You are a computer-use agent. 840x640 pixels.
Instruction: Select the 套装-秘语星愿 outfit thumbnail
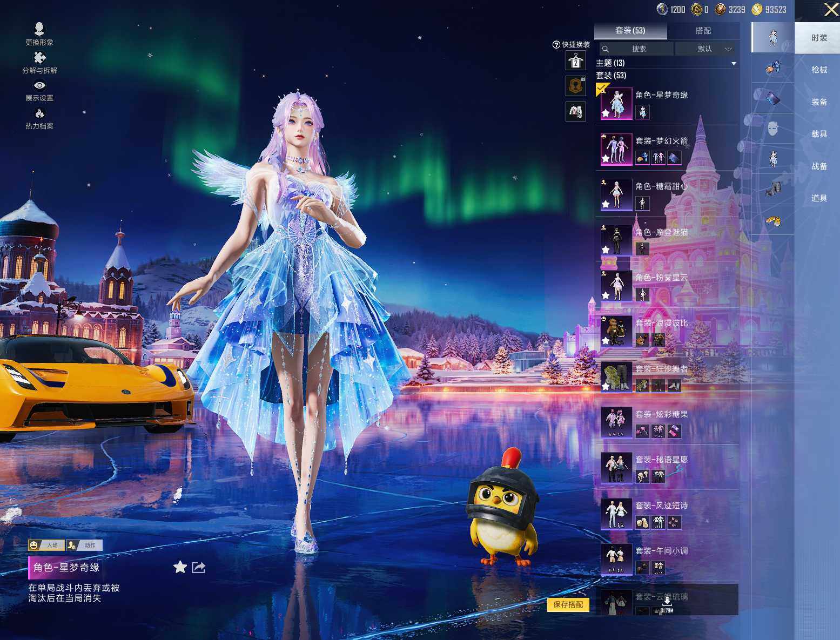[616, 468]
